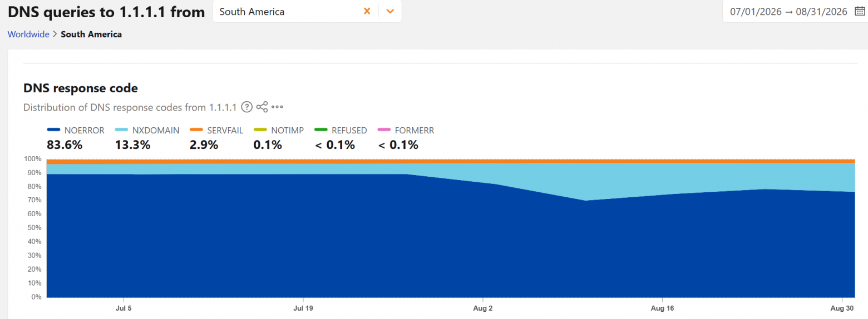Open the calendar date picker icon
Image resolution: width=868 pixels, height=319 pixels.
point(859,12)
